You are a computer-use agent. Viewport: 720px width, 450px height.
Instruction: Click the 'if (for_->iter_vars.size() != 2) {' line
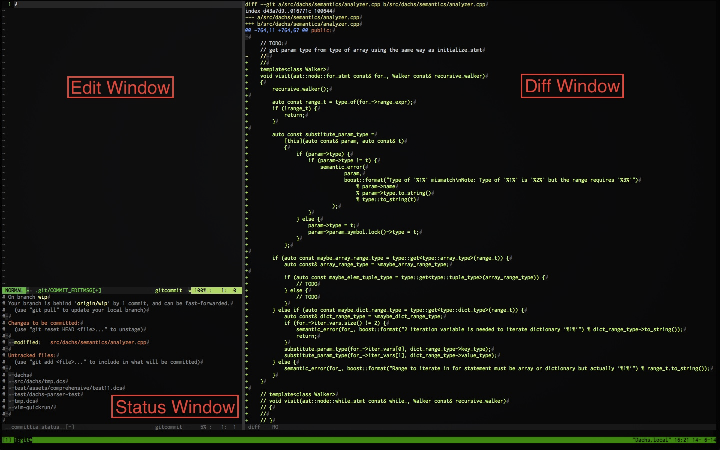[337, 323]
